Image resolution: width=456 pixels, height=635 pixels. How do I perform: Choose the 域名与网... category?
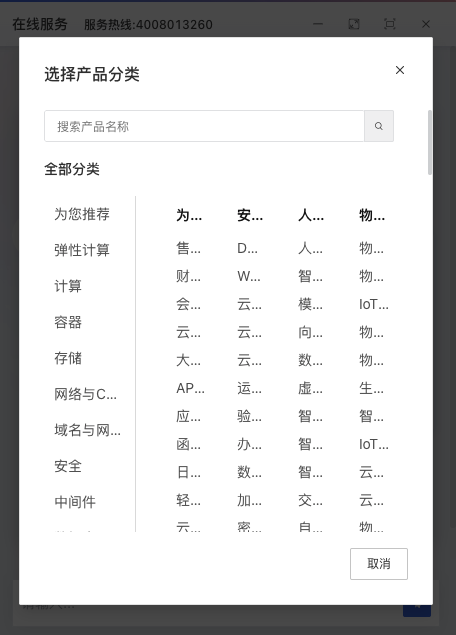87,430
